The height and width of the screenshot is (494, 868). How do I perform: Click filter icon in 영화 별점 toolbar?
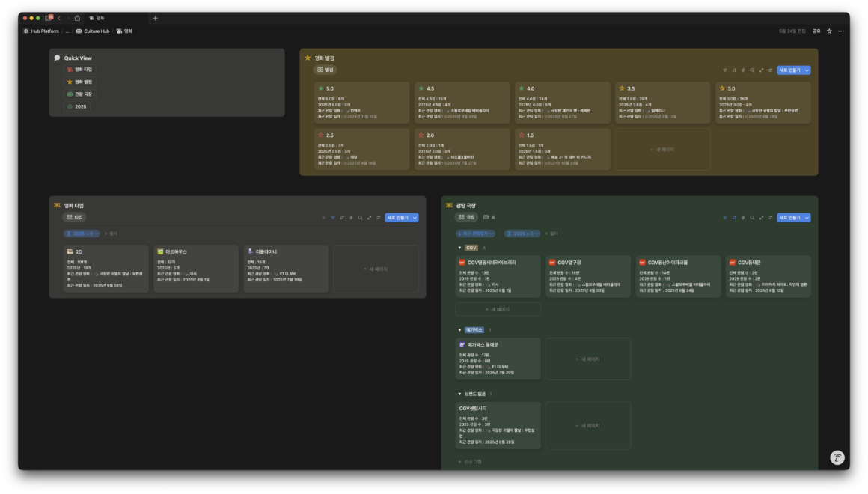[x=724, y=70]
